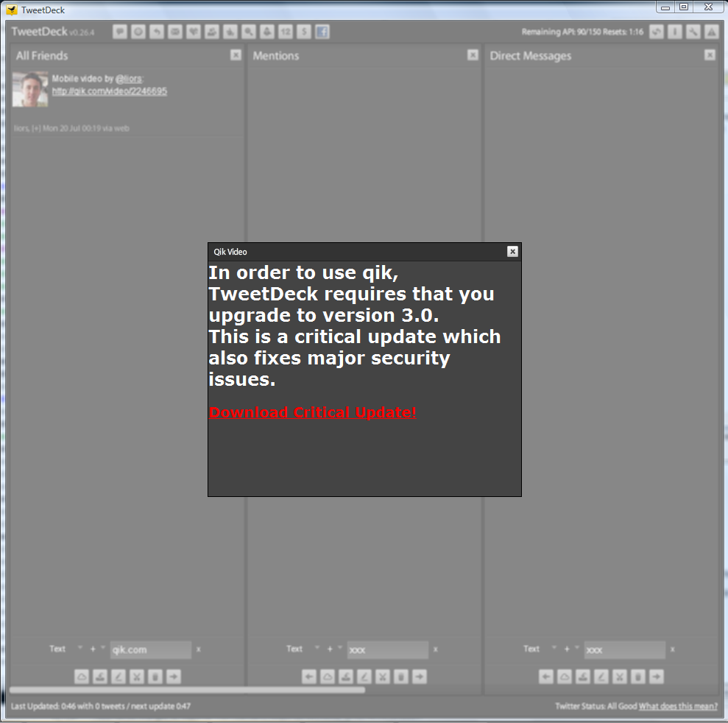This screenshot has height=723, width=728.
Task: Click the dollar-sign icon in the toolbar
Action: tap(304, 32)
